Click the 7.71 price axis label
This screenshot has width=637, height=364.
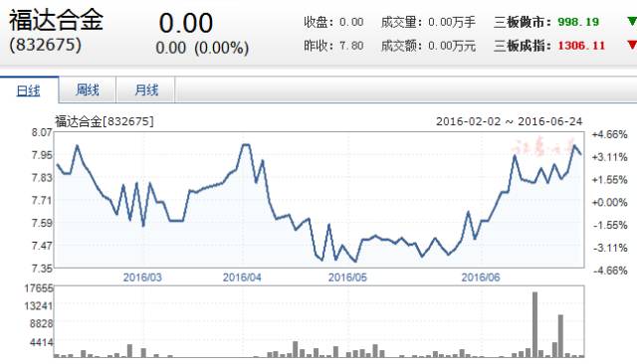42,201
